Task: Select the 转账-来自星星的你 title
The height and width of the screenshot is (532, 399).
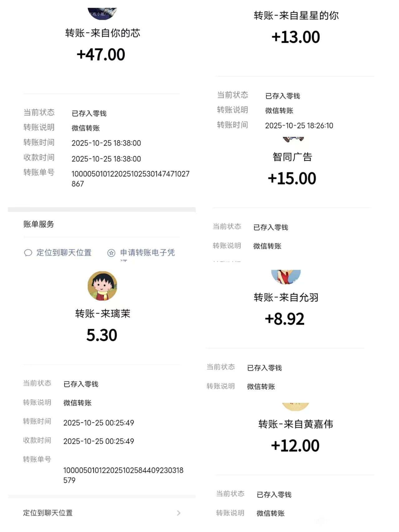Action: (x=296, y=16)
